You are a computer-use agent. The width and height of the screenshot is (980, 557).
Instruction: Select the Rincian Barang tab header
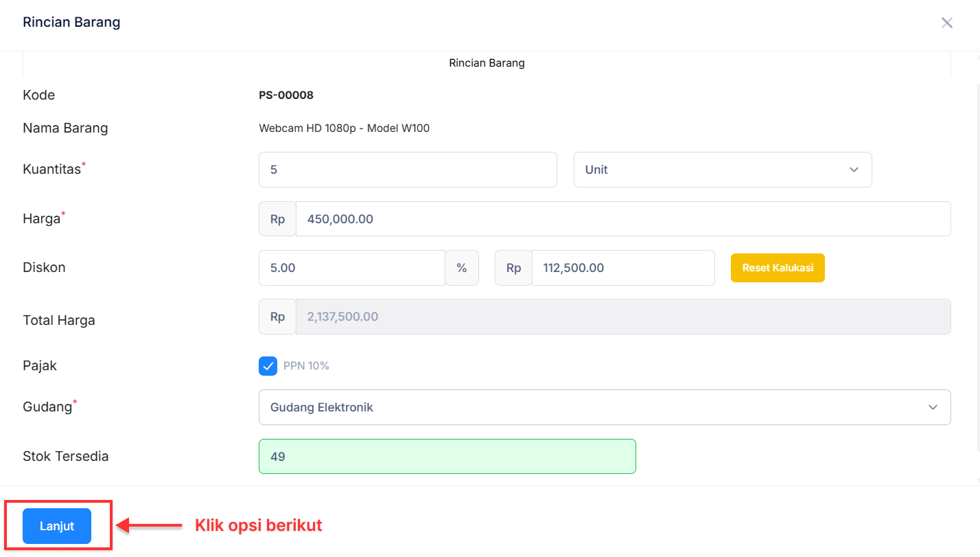point(487,63)
